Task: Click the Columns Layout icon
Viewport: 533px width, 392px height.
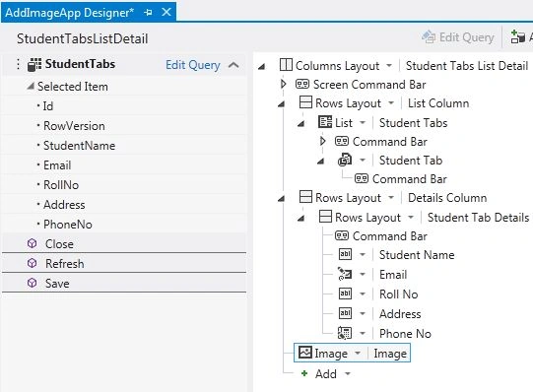Action: 286,65
